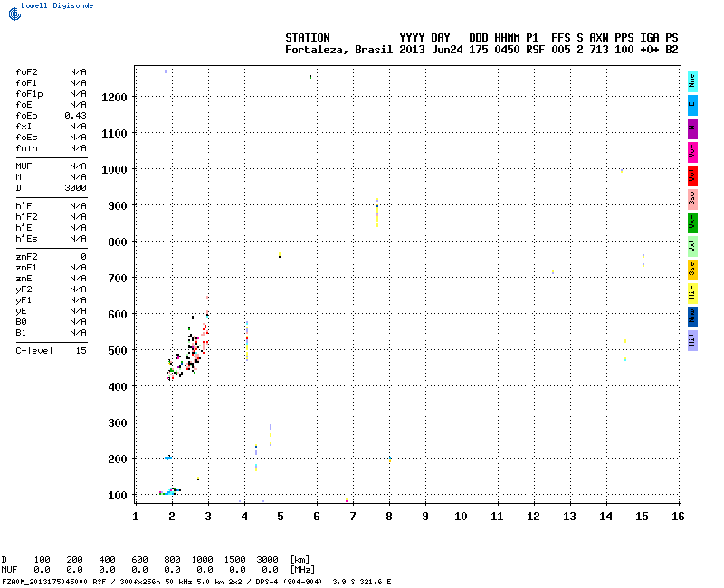
Task: Click the B1 parameter label
Action: 21,333
